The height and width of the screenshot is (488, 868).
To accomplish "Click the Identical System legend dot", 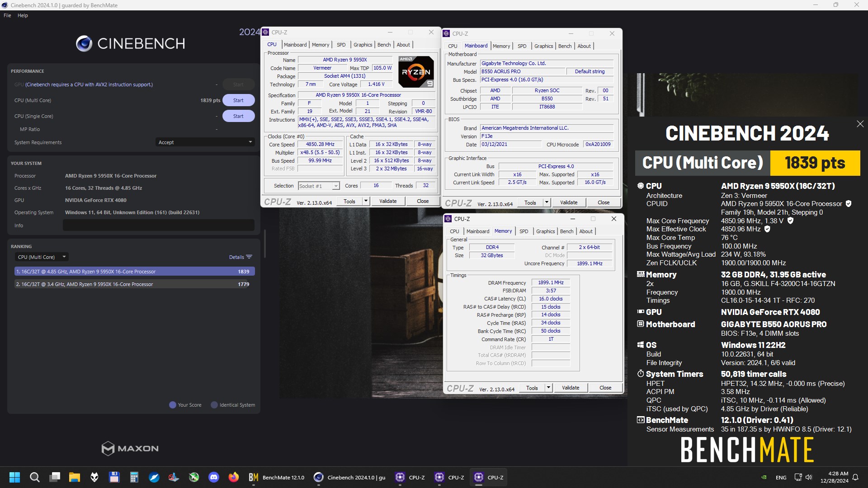I will [214, 405].
